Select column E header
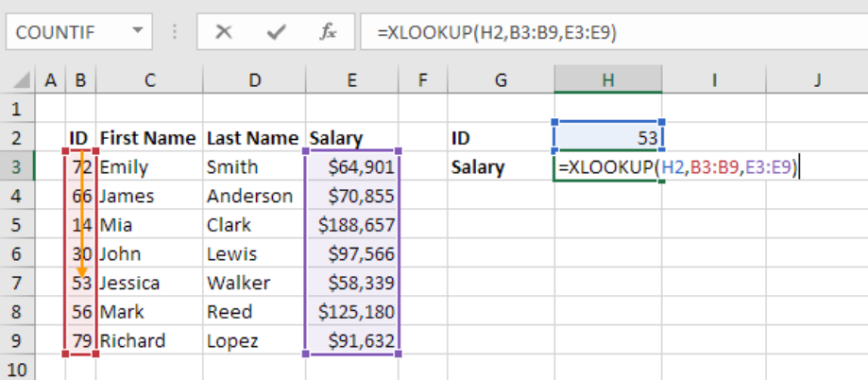 pyautogui.click(x=351, y=81)
